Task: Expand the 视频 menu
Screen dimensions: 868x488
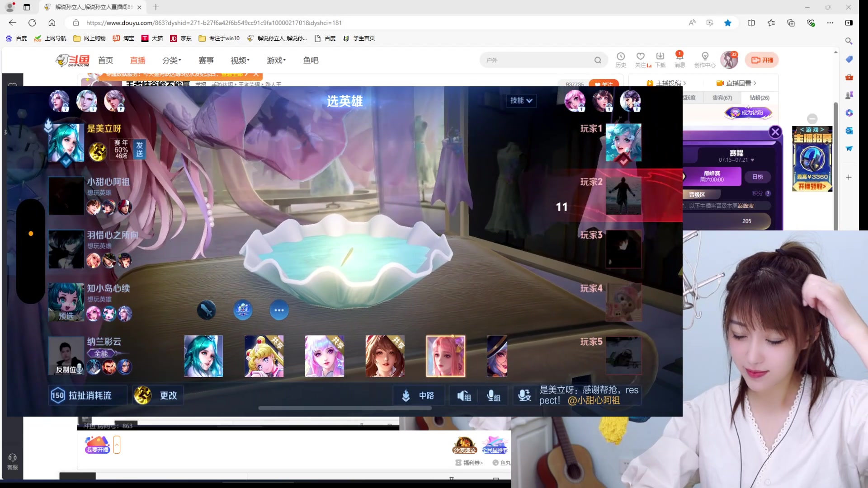Action: (240, 60)
